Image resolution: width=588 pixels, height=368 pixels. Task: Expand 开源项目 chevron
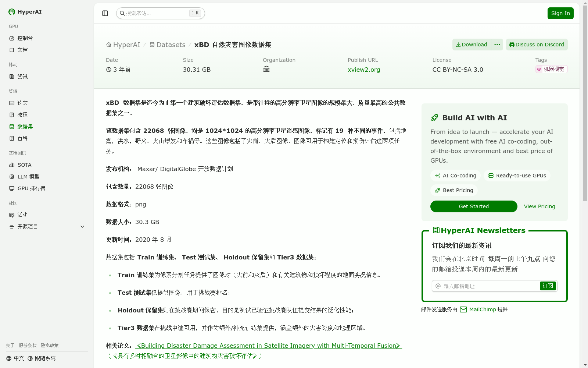click(x=82, y=227)
